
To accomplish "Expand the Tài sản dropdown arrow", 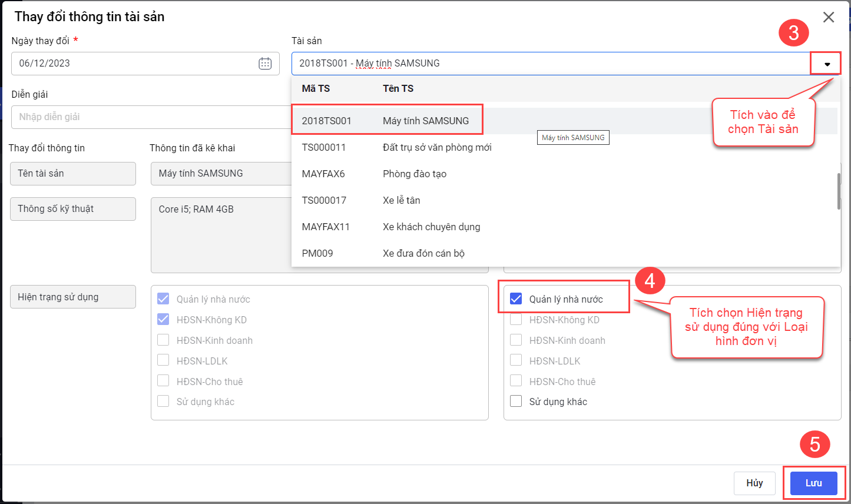I will click(827, 64).
